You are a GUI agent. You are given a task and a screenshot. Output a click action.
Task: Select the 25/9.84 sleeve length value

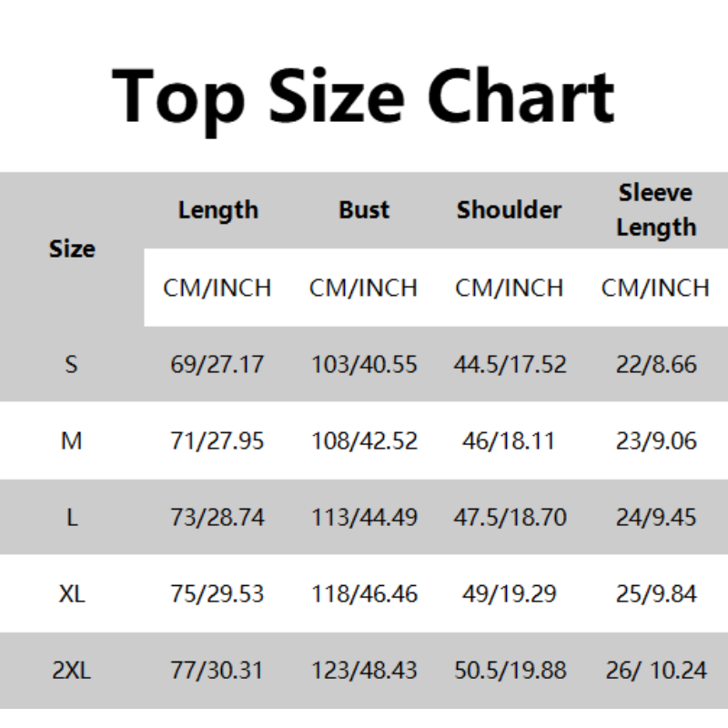pyautogui.click(x=655, y=594)
